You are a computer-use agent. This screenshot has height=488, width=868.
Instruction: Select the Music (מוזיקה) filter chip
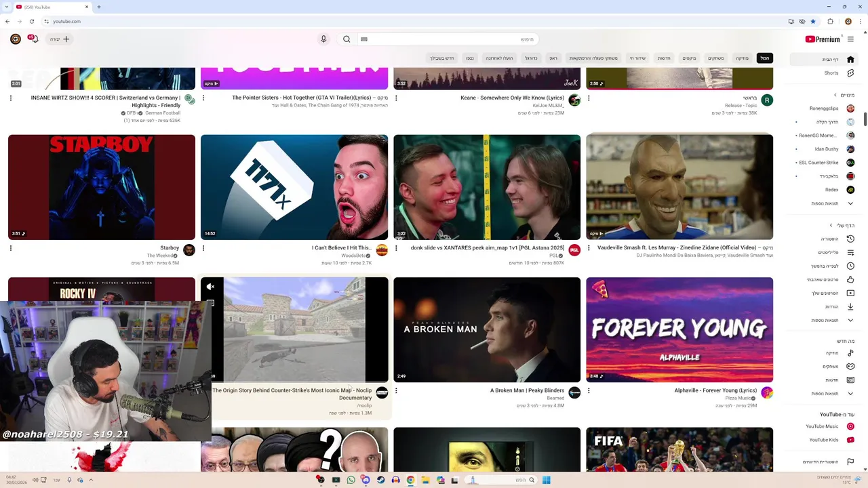(x=742, y=58)
